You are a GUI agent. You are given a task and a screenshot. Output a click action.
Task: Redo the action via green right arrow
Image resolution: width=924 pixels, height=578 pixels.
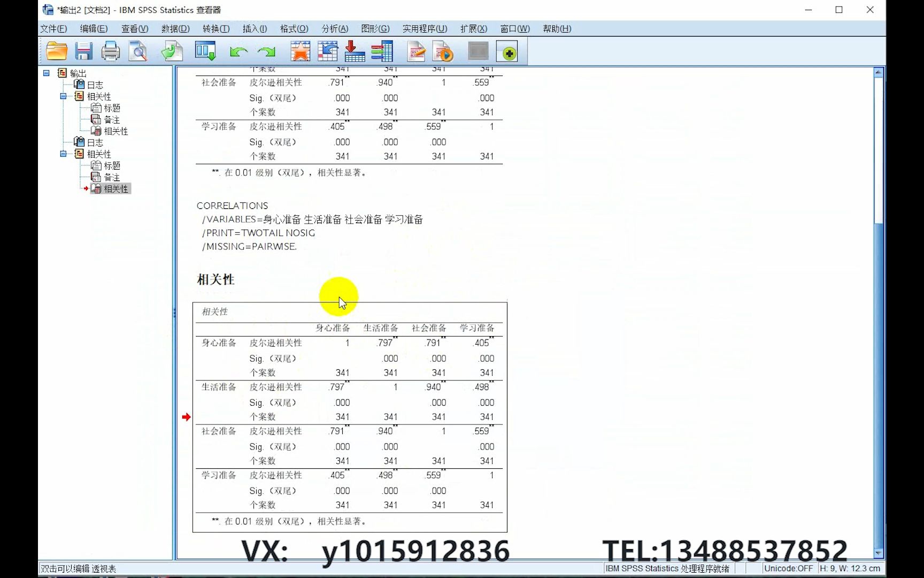click(266, 52)
